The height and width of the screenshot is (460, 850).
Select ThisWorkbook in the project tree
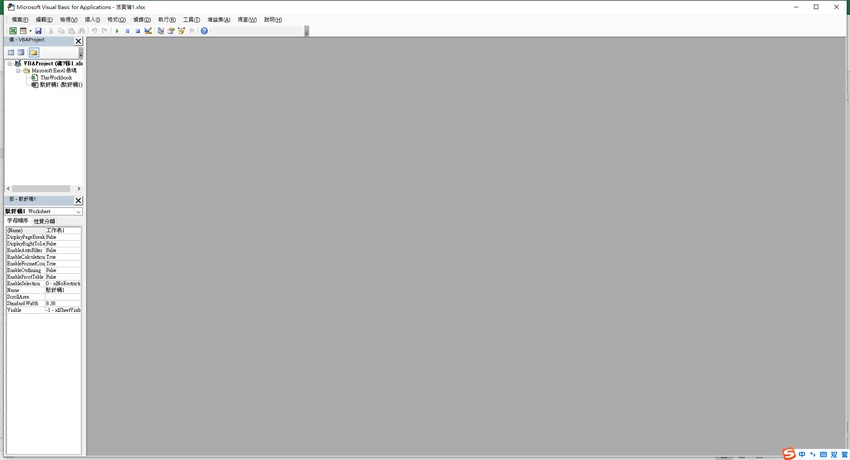(x=55, y=77)
